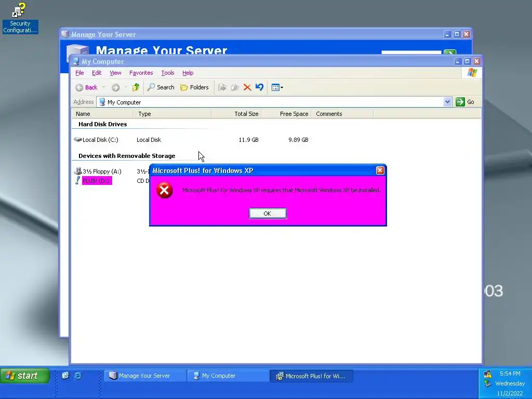Click the green search arrow in Manage Your Server
Screen dimensions: 532x399
[450, 52]
